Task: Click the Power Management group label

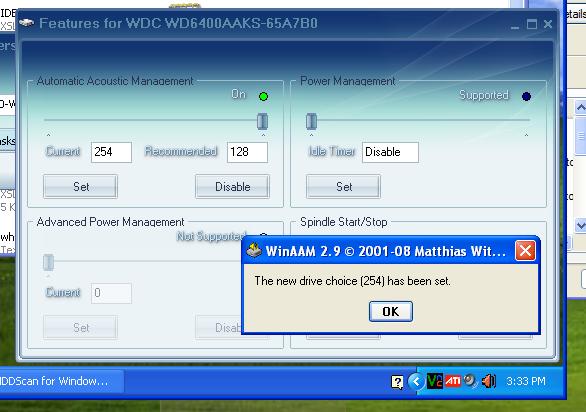Action: [x=348, y=81]
